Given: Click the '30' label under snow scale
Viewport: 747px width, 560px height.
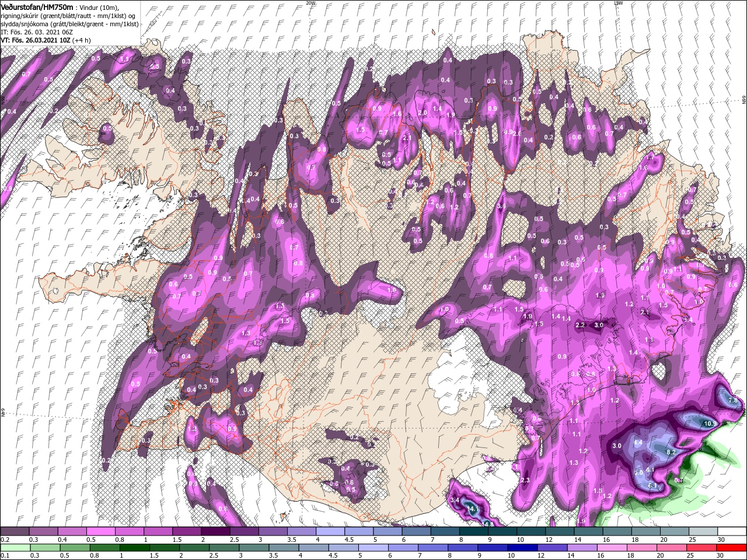Looking at the screenshot, I should (x=721, y=540).
